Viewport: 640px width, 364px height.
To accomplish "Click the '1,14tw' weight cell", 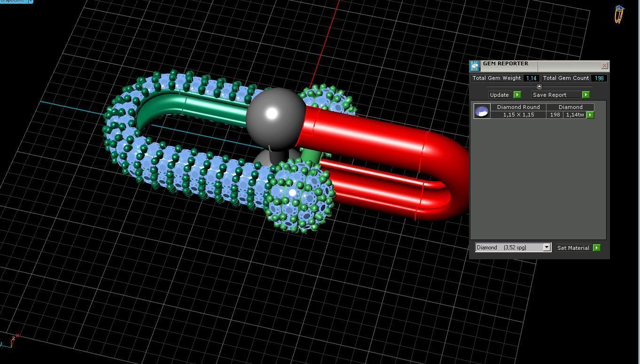I will (575, 115).
